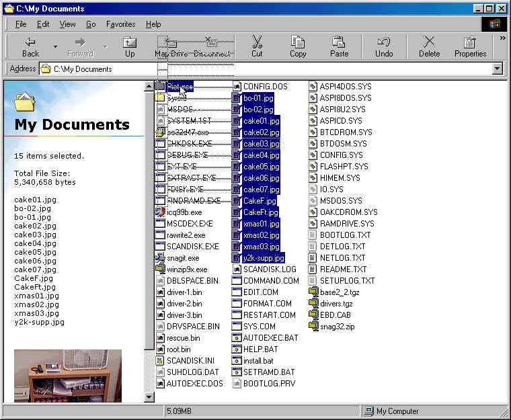Open the Properties toolbar button
This screenshot has width=511, height=420.
(x=470, y=46)
